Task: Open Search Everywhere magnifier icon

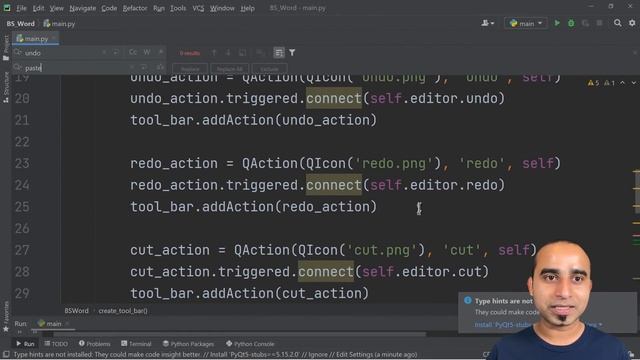Action: click(x=618, y=23)
